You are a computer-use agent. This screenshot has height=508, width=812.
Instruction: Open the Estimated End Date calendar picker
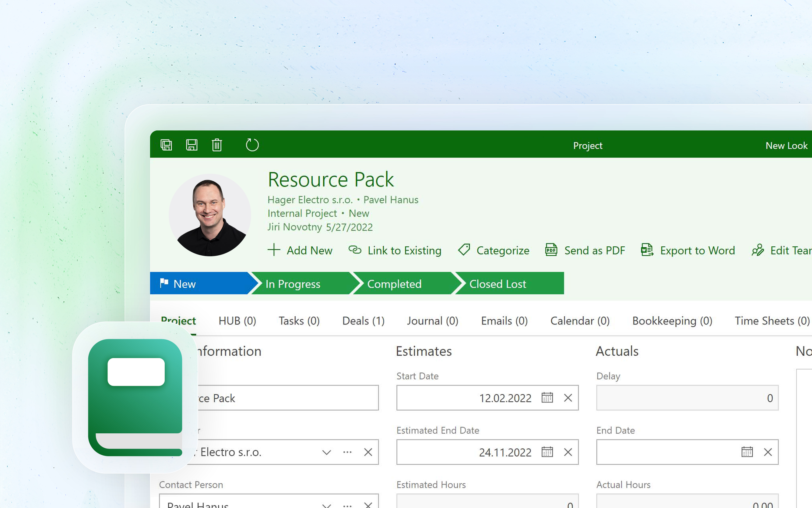(547, 452)
